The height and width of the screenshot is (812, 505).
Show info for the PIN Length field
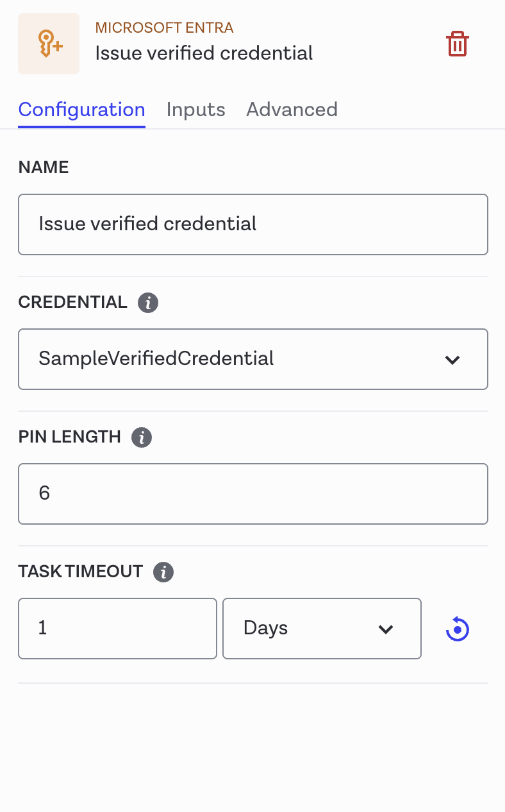tap(142, 437)
